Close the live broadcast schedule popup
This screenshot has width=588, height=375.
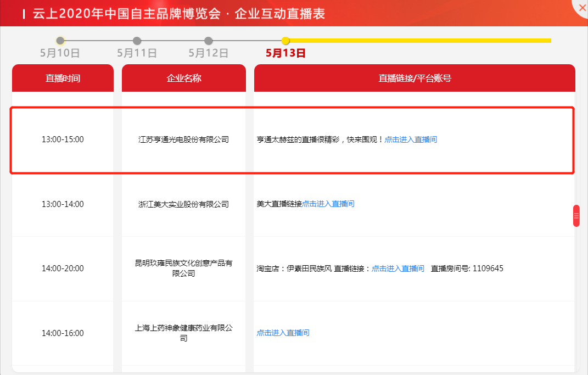582,8
